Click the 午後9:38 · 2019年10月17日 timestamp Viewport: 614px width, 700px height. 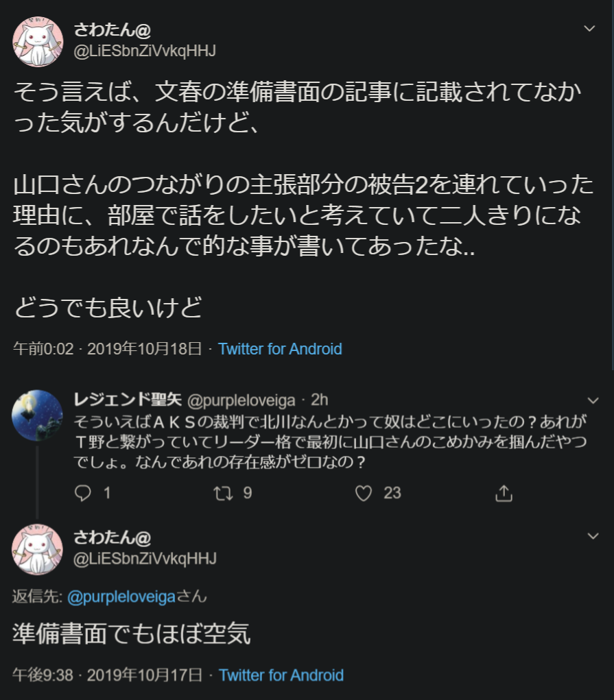(107, 675)
